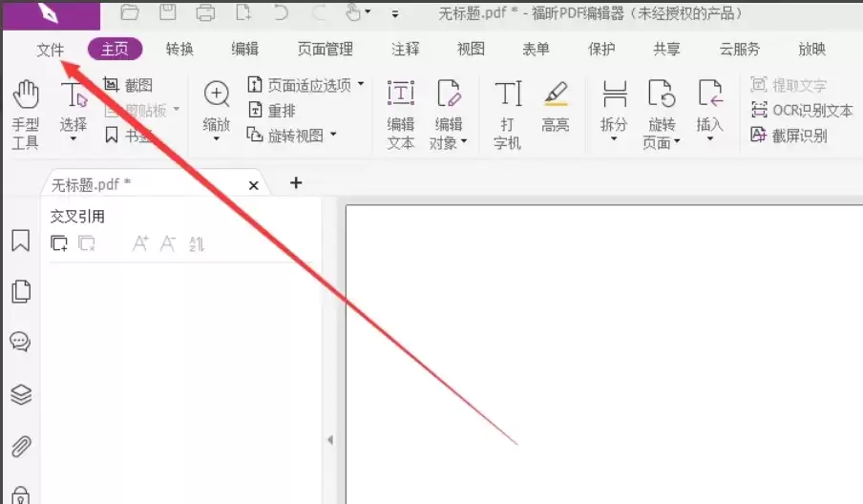Open the Layers sidebar panel
Image resolution: width=863 pixels, height=504 pixels.
point(21,394)
